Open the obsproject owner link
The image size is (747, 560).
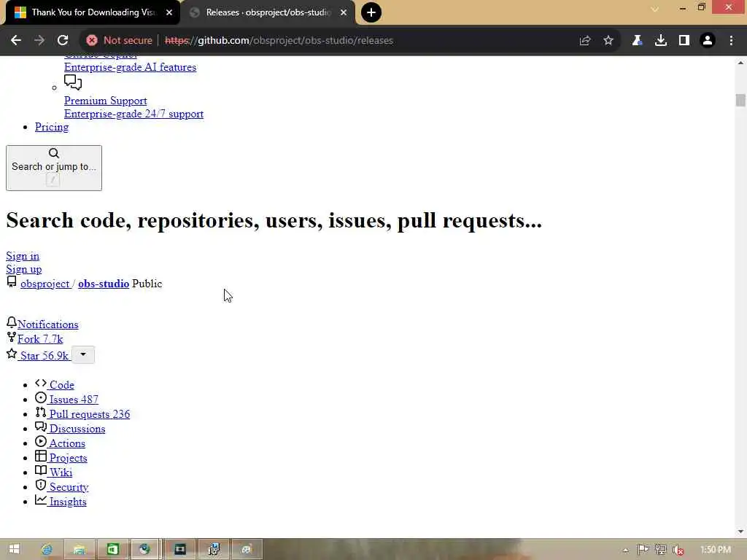(x=44, y=284)
